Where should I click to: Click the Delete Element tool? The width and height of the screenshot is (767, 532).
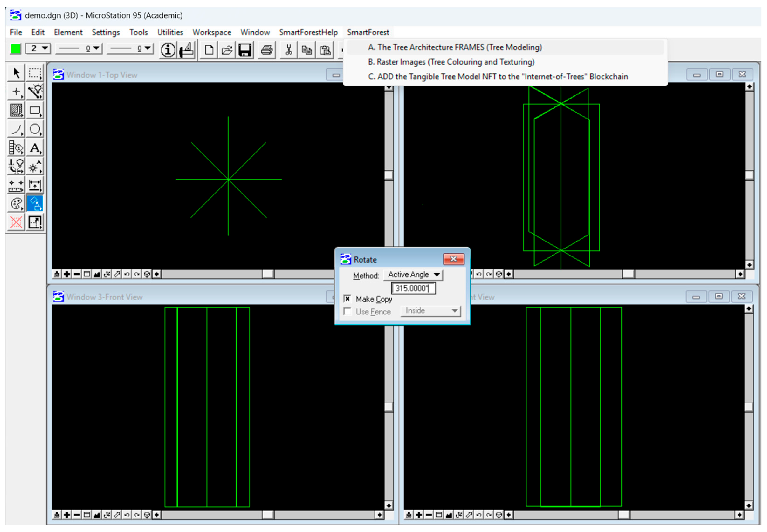pyautogui.click(x=16, y=222)
